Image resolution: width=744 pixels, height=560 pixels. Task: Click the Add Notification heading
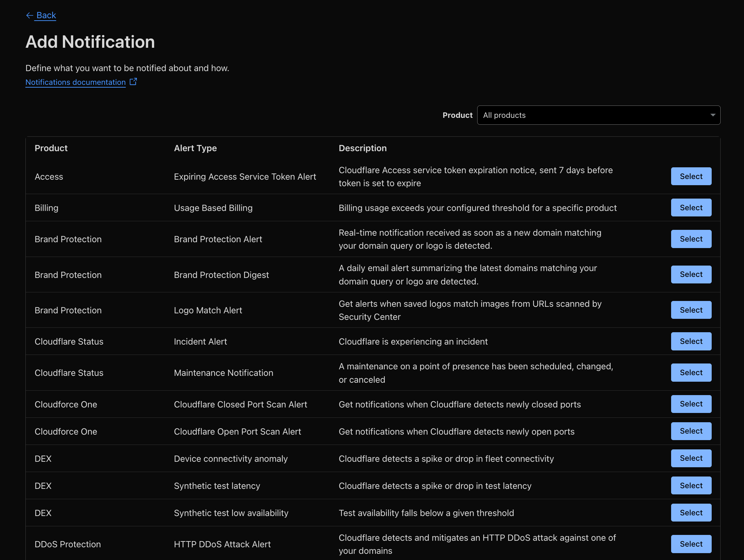pos(90,42)
